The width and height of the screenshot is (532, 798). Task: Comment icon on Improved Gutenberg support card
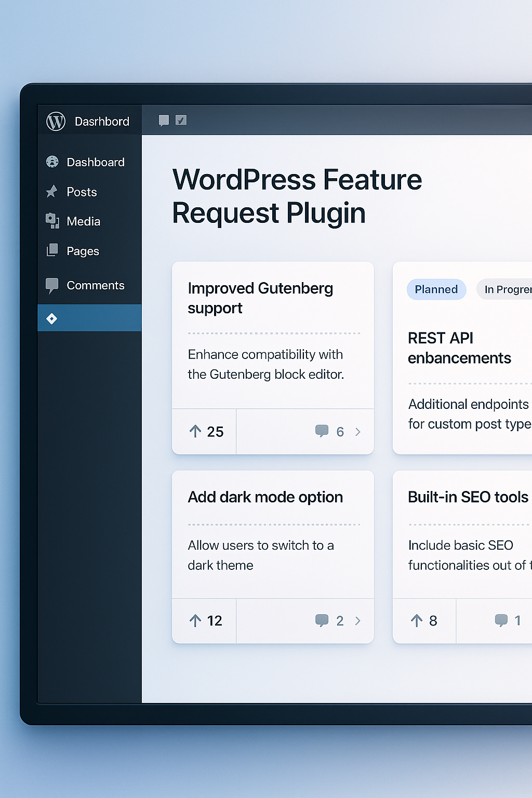coord(322,431)
